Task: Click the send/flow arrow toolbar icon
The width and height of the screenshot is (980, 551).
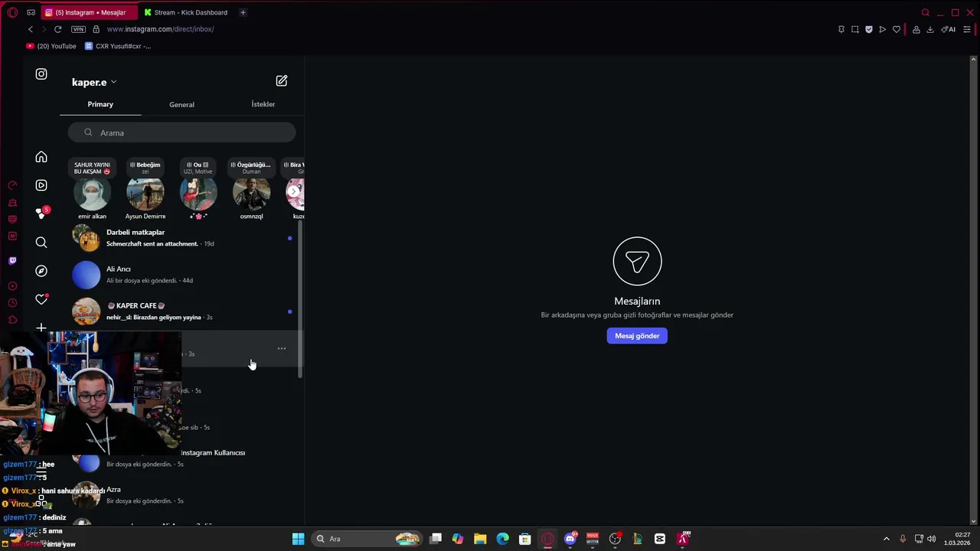Action: (x=883, y=29)
